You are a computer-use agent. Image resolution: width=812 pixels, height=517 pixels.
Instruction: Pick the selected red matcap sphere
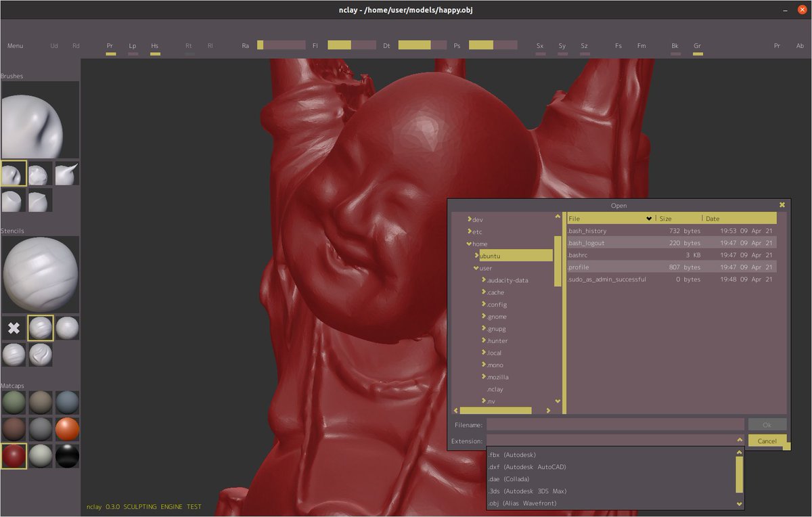[14, 456]
